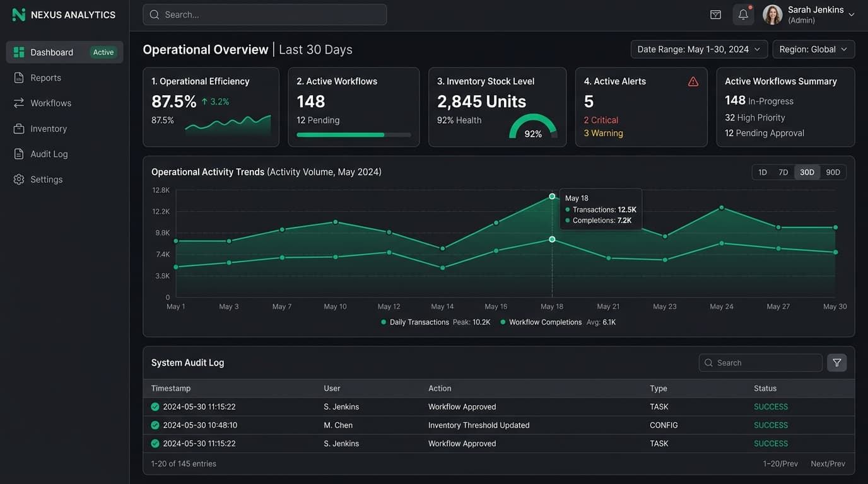Image resolution: width=868 pixels, height=484 pixels.
Task: Click the 2 Critical alerts link
Action: (601, 120)
